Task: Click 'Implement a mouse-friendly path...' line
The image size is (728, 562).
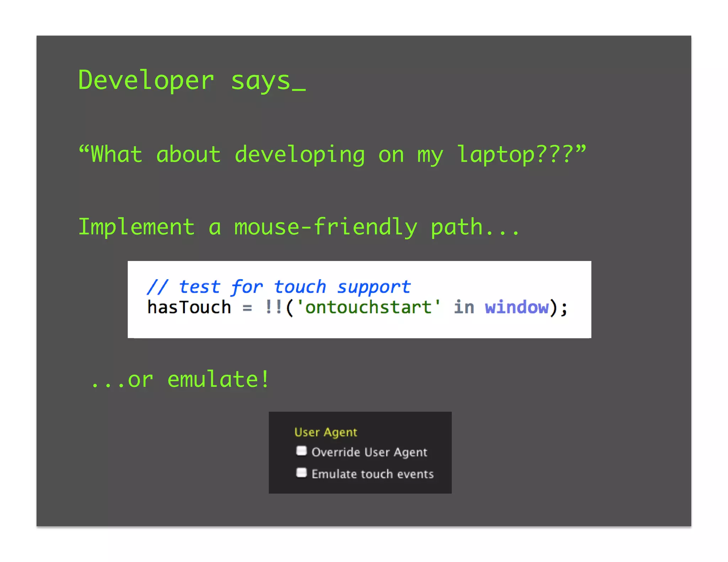Action: coord(299,227)
